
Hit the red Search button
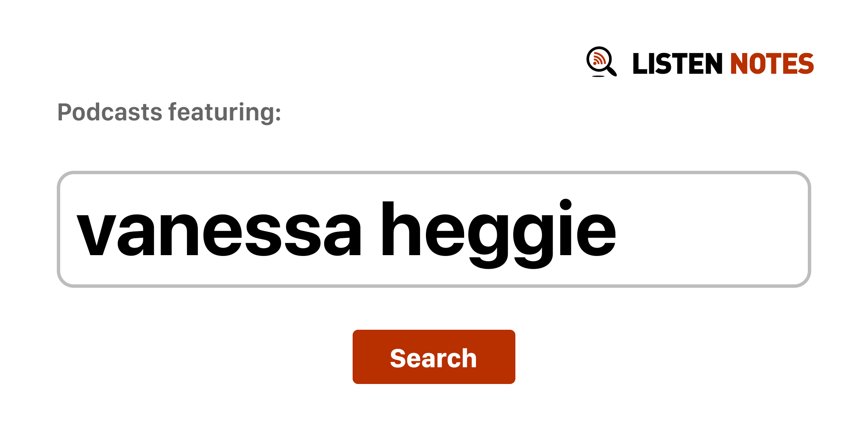(434, 357)
